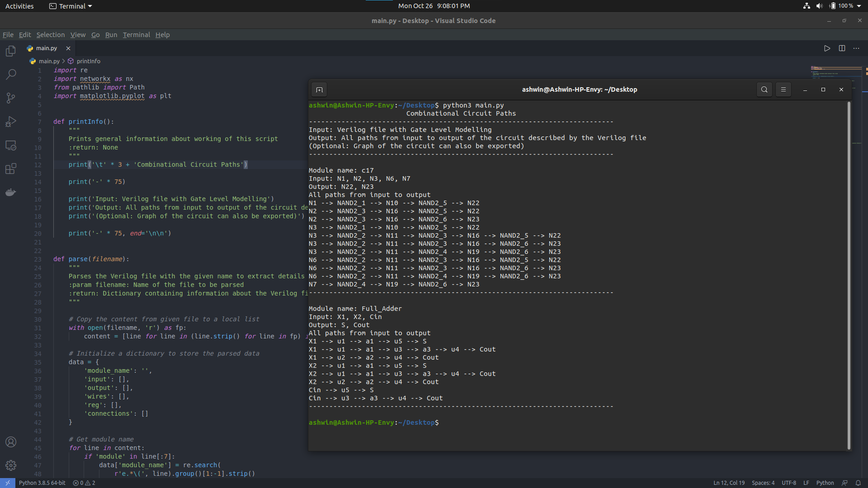Open the Selection menu
Screen dimensions: 868x488
point(50,35)
